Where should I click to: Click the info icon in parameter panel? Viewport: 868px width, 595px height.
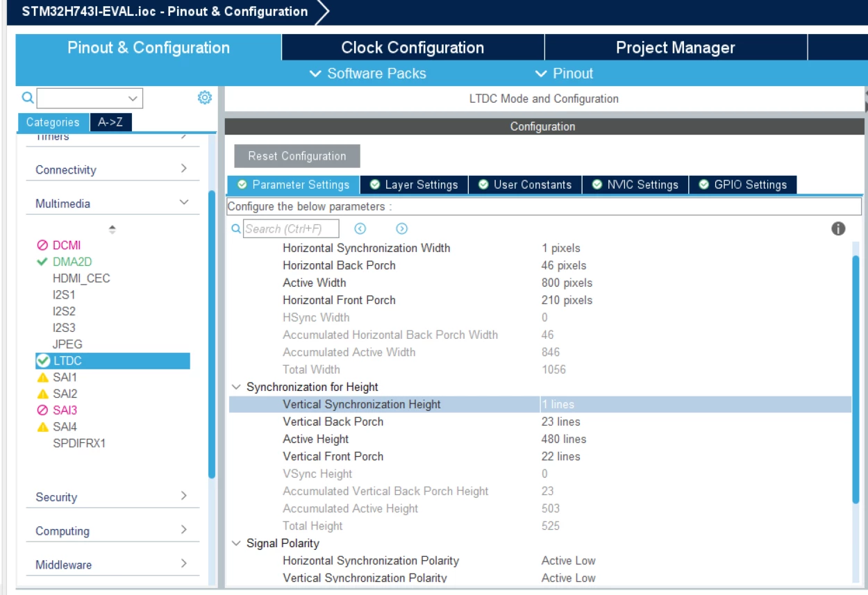coord(838,228)
